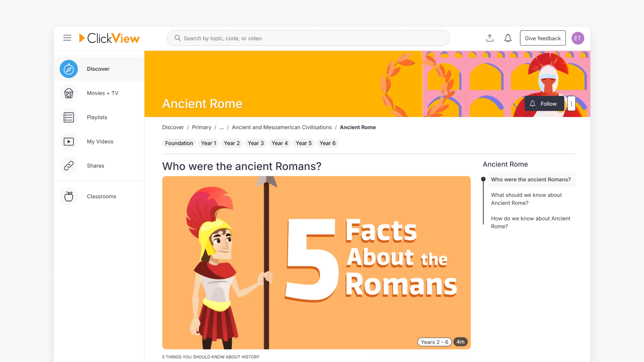Click the ClickView logo
Image resolution: width=644 pixels, height=362 pixels.
[x=109, y=38]
